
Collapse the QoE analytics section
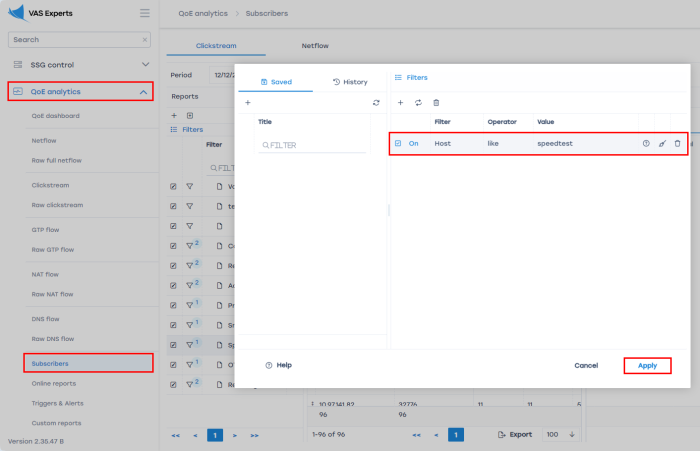143,92
